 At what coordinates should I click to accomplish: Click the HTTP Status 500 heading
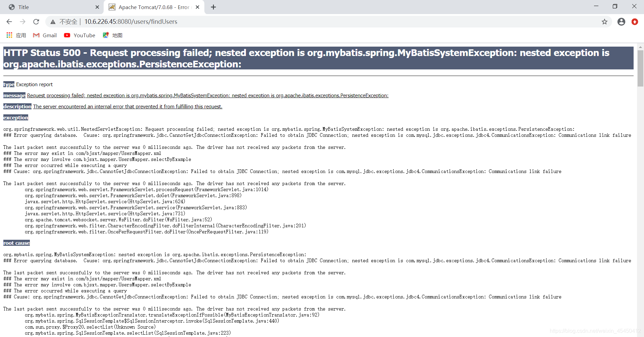point(318,58)
